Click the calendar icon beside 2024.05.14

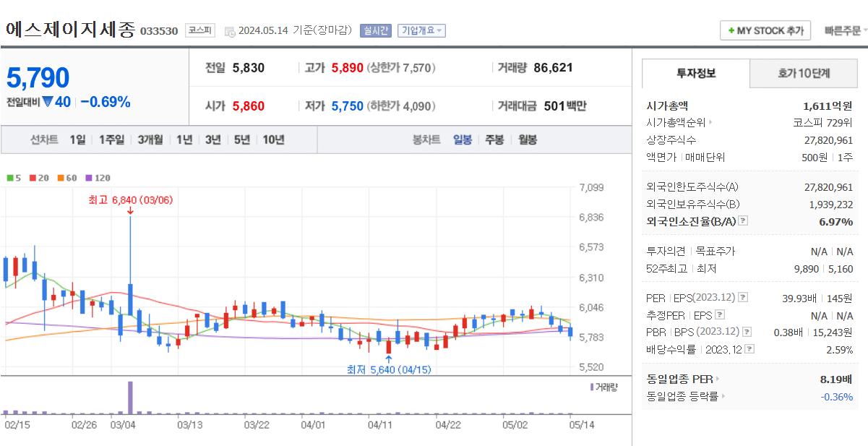[230, 31]
